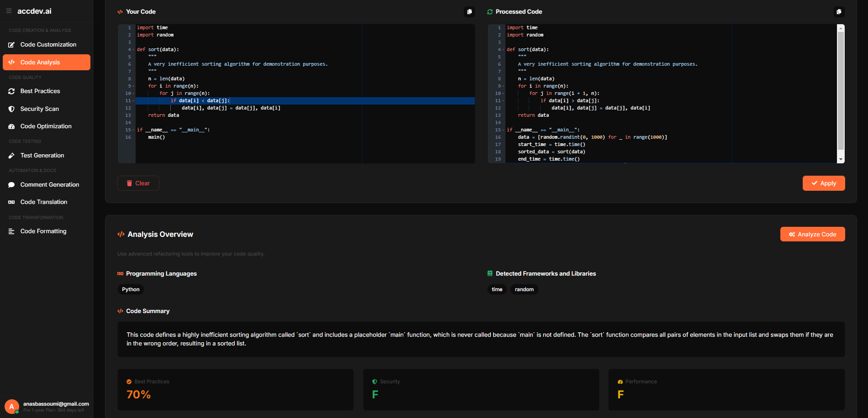Collapse line 15 fold in Processed Code
The height and width of the screenshot is (418, 868).
(503, 130)
